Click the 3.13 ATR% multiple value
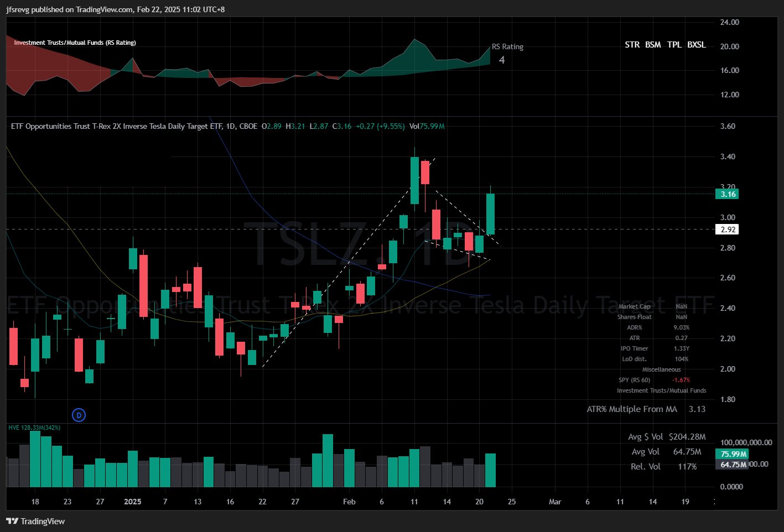 [697, 409]
